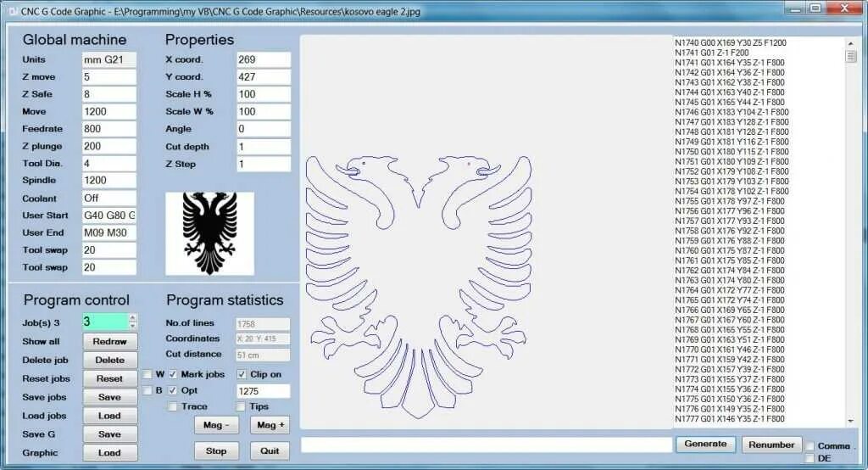Click the Move speed field
The width and height of the screenshot is (868, 470).
coord(109,111)
